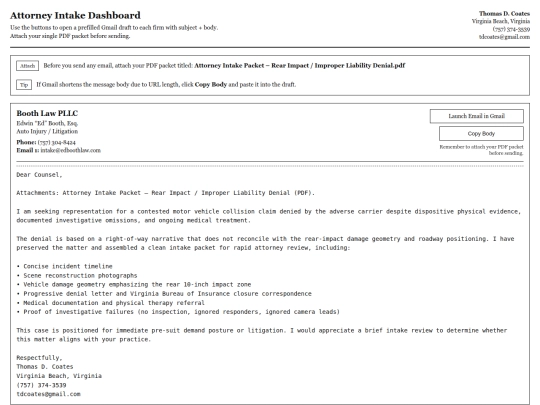Click the 'Attachments:' line in the email body
The image size is (540, 405).
point(166,193)
